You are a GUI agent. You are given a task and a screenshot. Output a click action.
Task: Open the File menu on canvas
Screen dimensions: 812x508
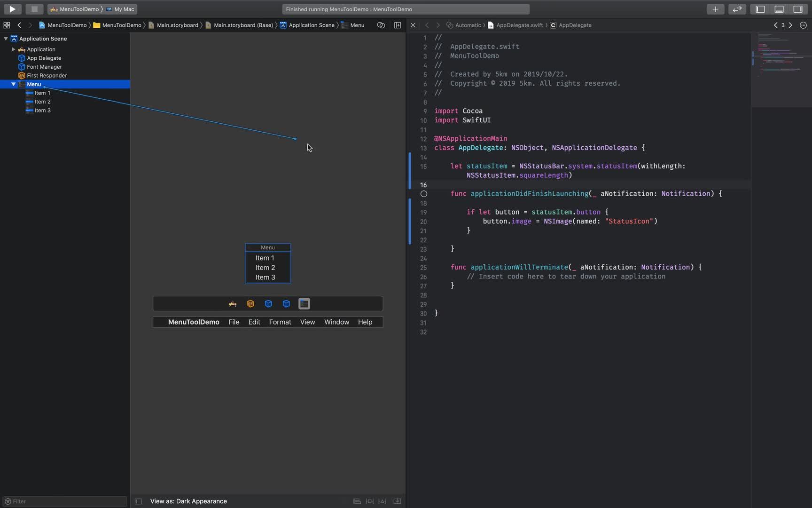pos(234,322)
